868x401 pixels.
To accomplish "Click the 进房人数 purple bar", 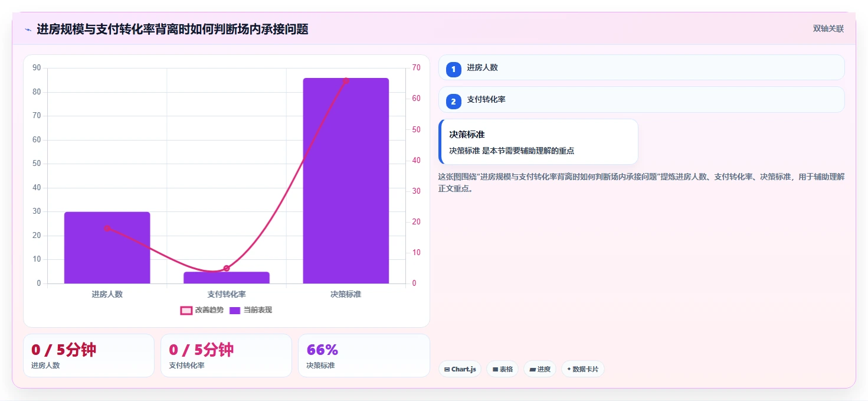I will (107, 247).
